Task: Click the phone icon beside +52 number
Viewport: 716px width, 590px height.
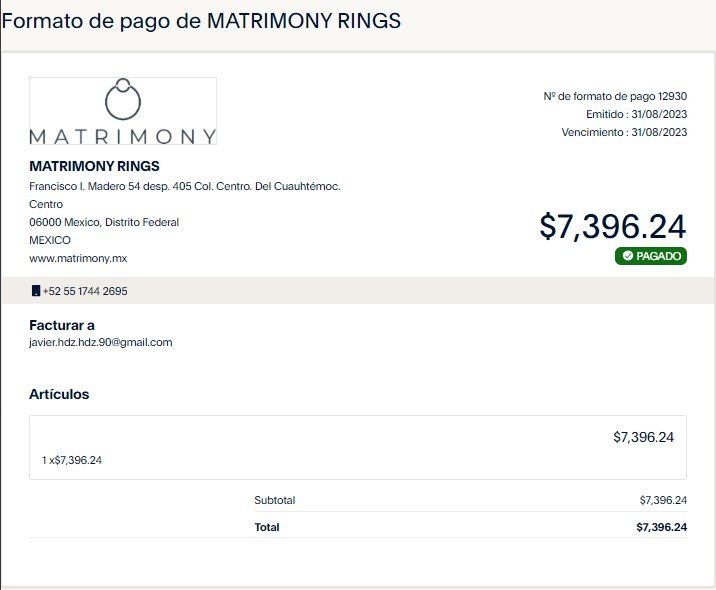Action: pos(36,291)
